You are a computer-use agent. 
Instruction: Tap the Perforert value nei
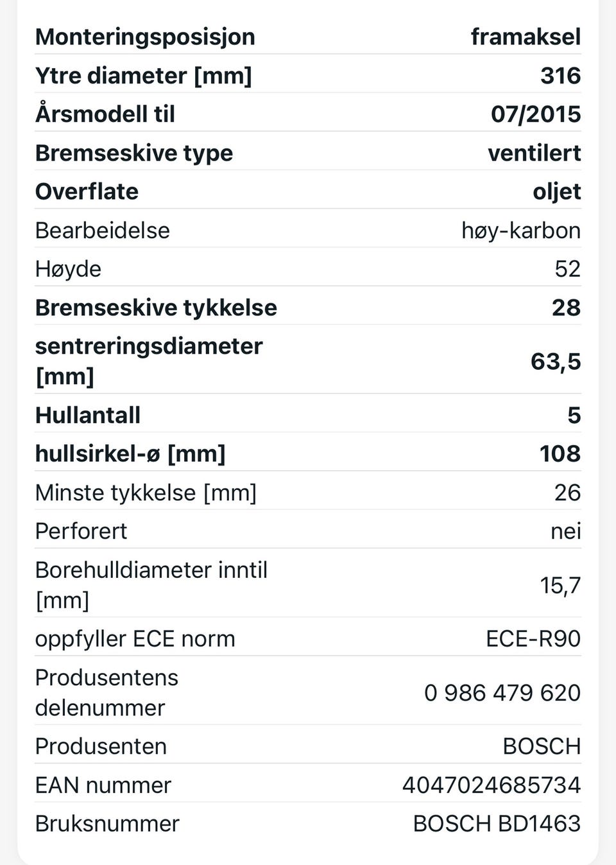[x=565, y=531]
